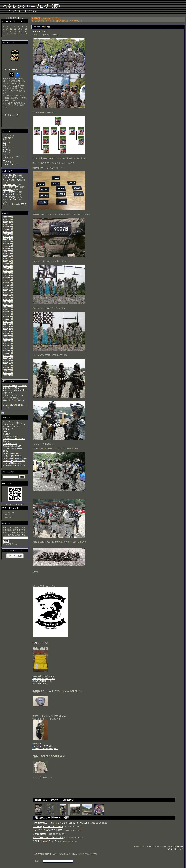
Task: Select 動画 (4) category
Action: pos(4,140)
